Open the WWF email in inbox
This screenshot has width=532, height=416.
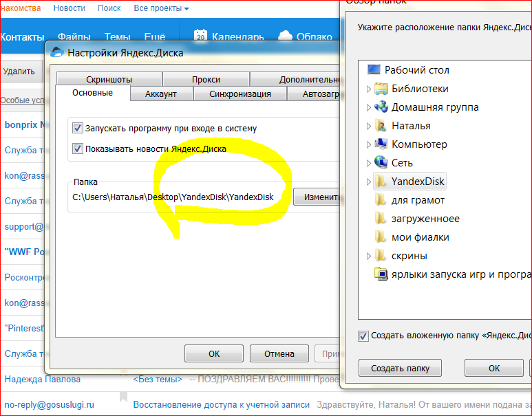point(24,252)
